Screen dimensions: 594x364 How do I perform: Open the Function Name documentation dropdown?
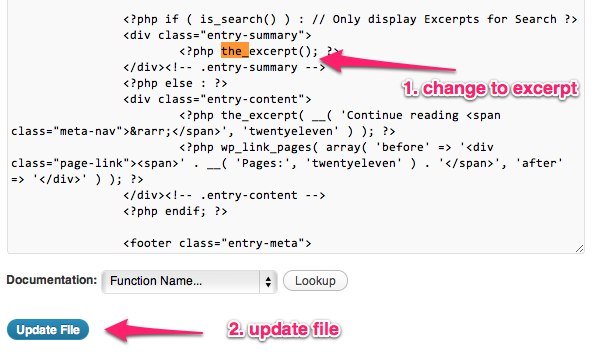pos(189,281)
